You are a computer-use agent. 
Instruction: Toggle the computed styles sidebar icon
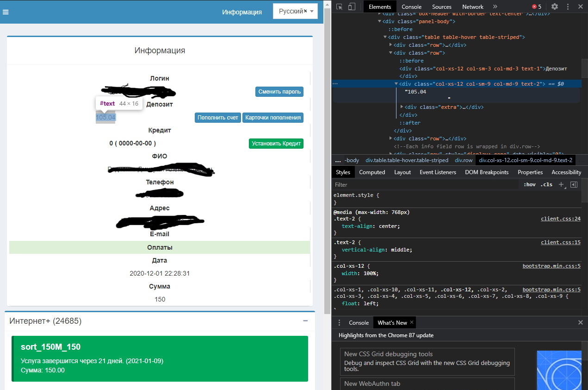574,184
